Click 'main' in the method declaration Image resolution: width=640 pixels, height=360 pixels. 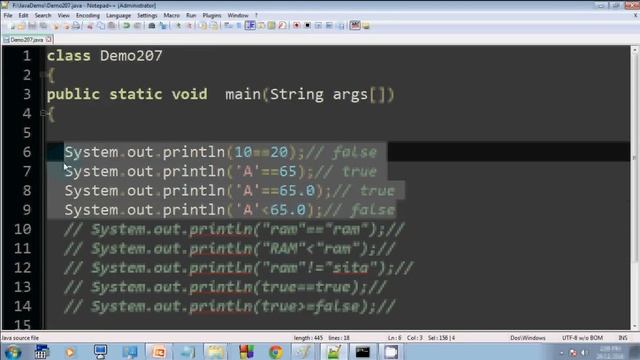pyautogui.click(x=243, y=94)
